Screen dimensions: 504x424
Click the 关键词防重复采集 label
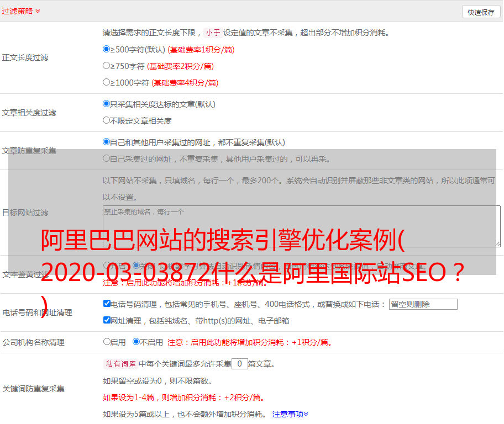[33, 389]
